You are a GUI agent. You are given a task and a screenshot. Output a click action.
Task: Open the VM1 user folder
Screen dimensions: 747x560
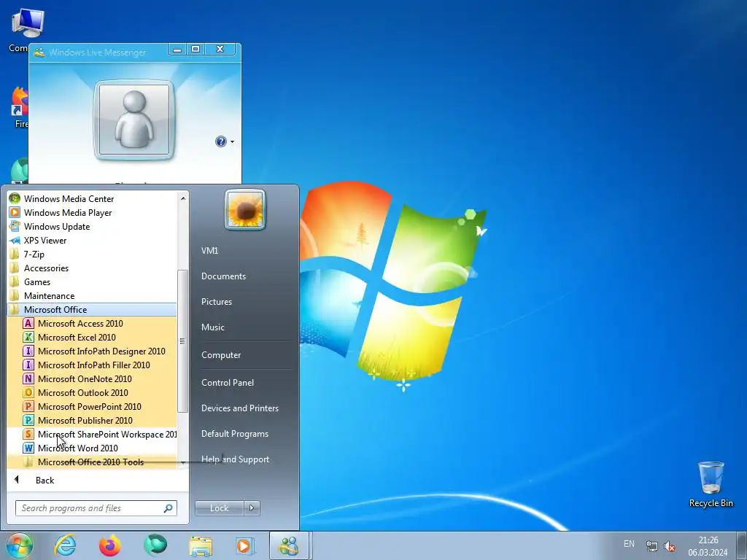[209, 251]
